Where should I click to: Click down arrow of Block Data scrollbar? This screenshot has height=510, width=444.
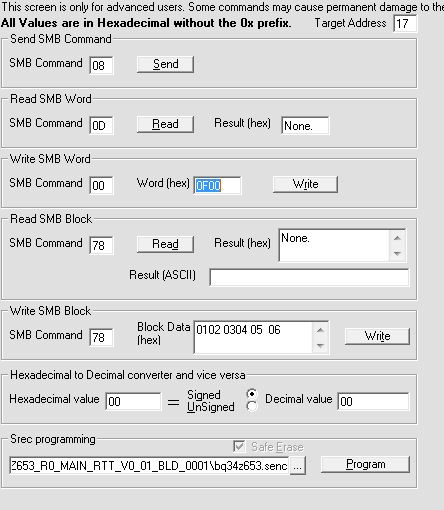[320, 345]
